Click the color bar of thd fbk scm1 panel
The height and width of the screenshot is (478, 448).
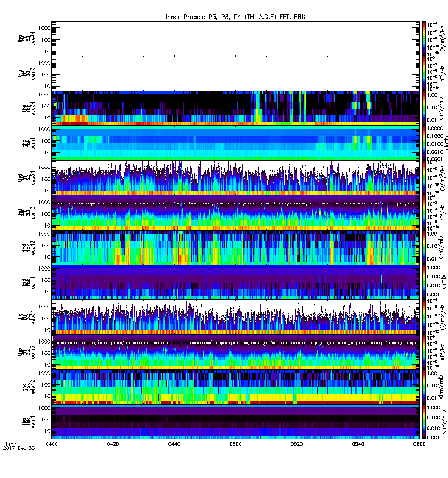click(x=424, y=282)
